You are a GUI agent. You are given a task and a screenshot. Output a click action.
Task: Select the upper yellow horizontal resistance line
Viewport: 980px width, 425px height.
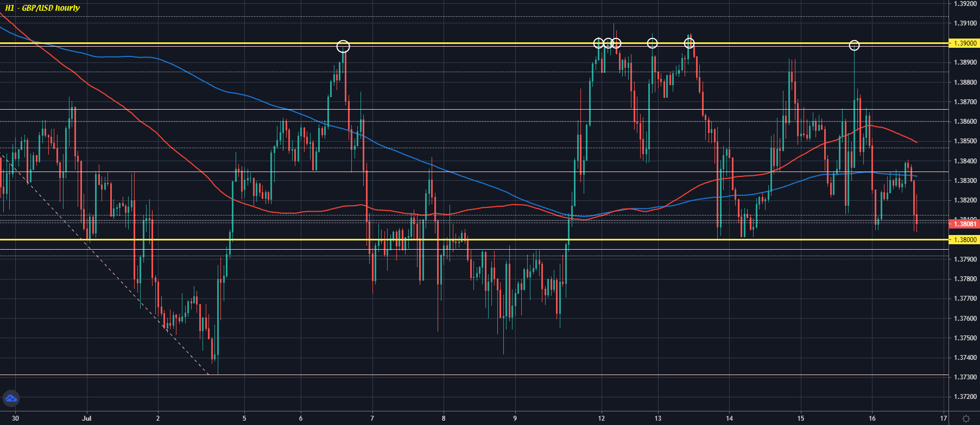pos(217,43)
